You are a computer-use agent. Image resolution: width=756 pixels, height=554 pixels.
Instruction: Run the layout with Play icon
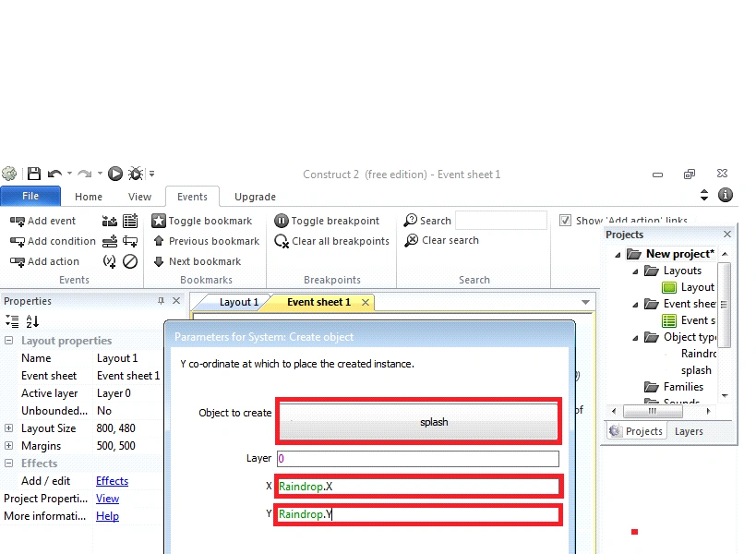(x=115, y=174)
